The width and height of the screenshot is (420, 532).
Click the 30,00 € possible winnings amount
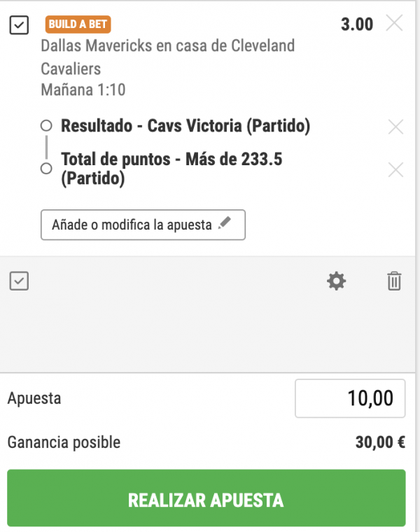(380, 442)
